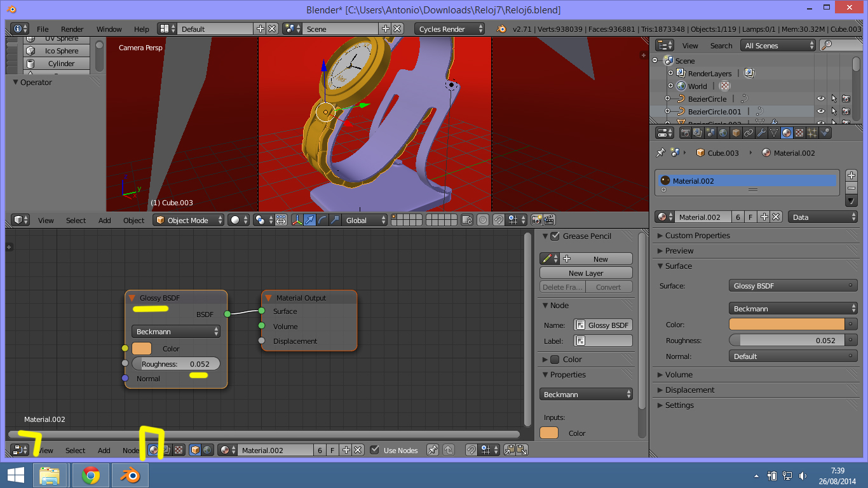This screenshot has width=868, height=488.
Task: Toggle the Use Nodes checkbox
Action: point(375,450)
